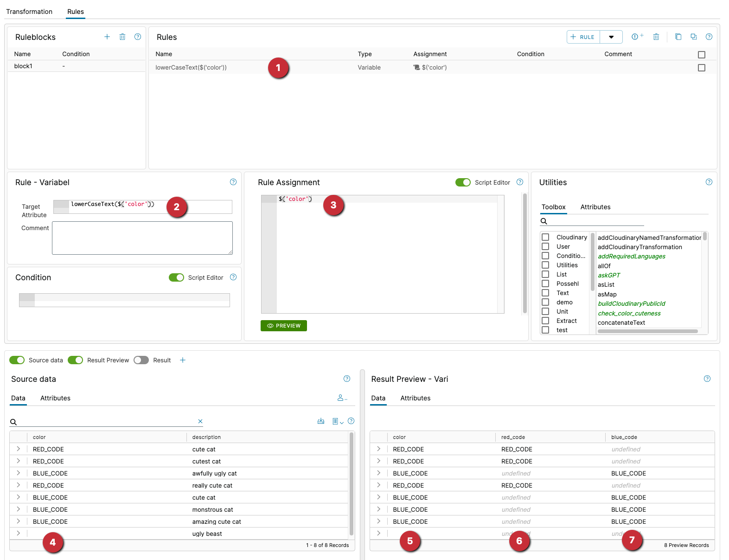Open Attributes tab in Utilities panel
This screenshot has width=729, height=560.
tap(595, 207)
